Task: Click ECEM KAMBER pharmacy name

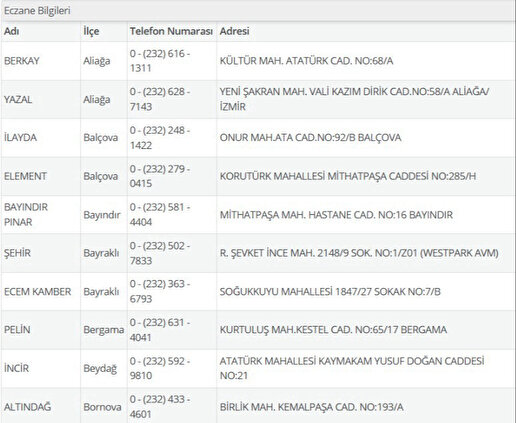Action: (38, 292)
